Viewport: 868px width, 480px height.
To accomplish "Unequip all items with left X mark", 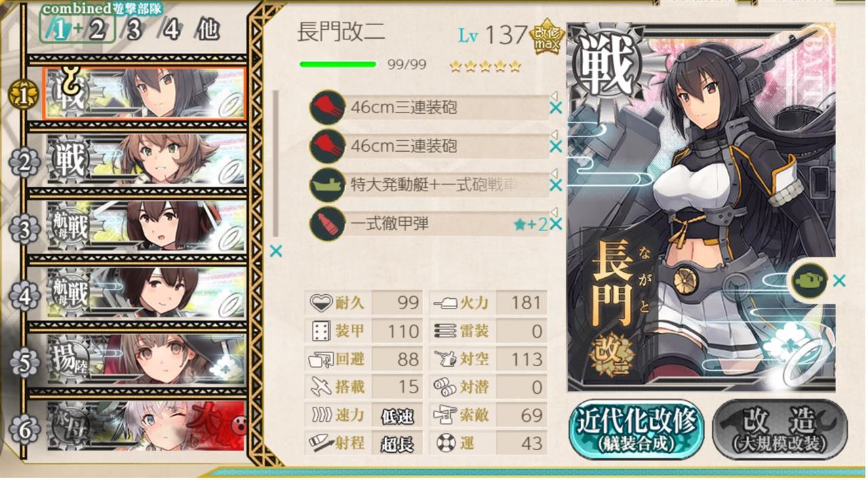I will click(276, 252).
